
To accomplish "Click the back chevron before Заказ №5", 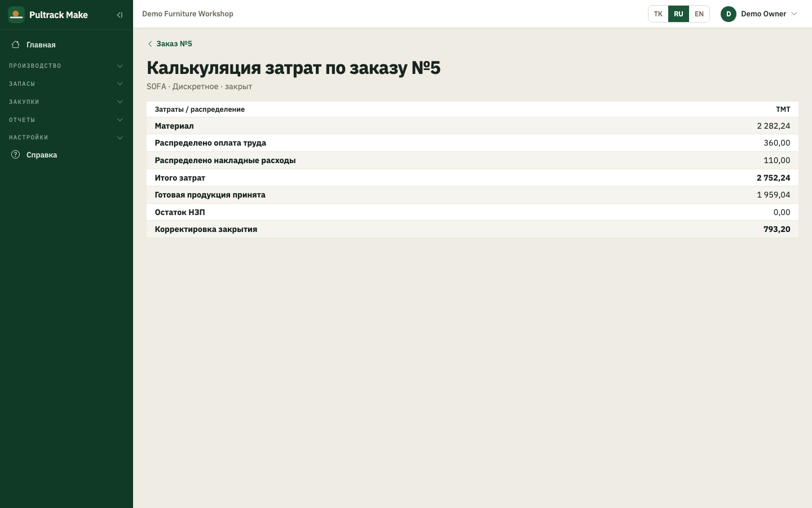I will coord(150,44).
